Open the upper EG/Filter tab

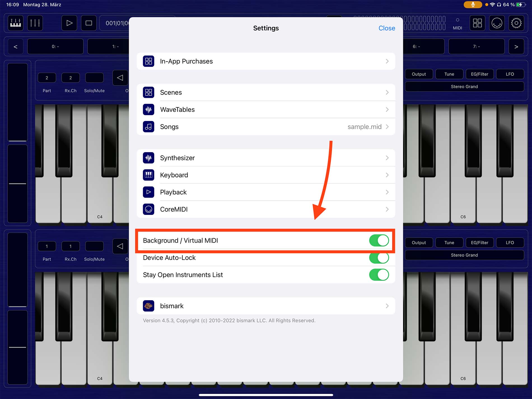[479, 74]
